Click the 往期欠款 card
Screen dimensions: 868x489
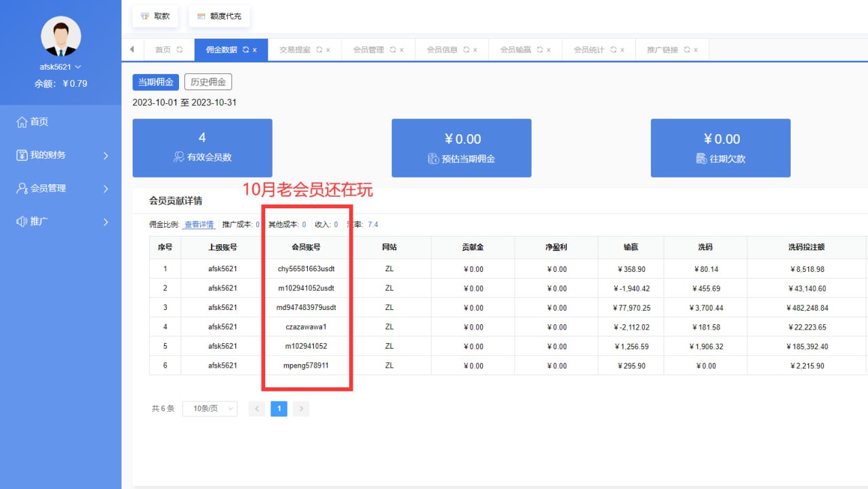click(720, 148)
